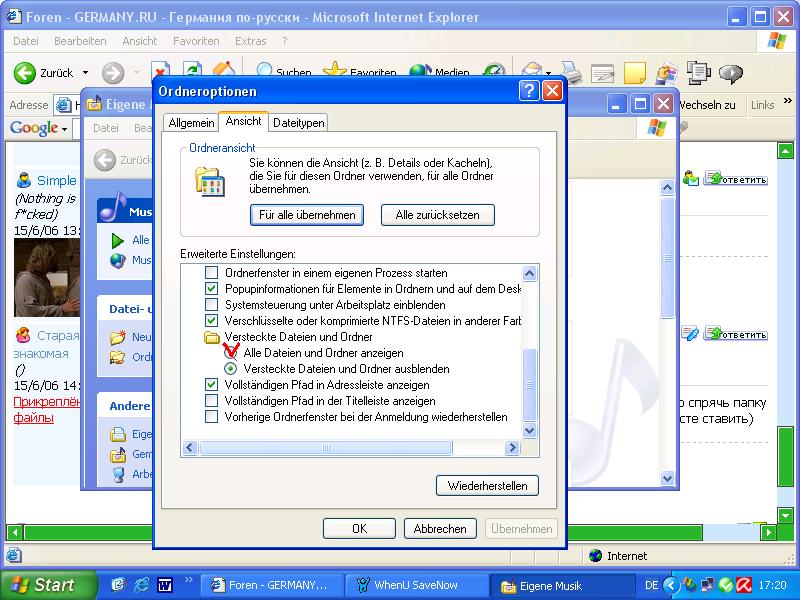This screenshot has height=600, width=800.
Task: Click the Messenger speech bubble toolbar icon
Action: coord(731,73)
